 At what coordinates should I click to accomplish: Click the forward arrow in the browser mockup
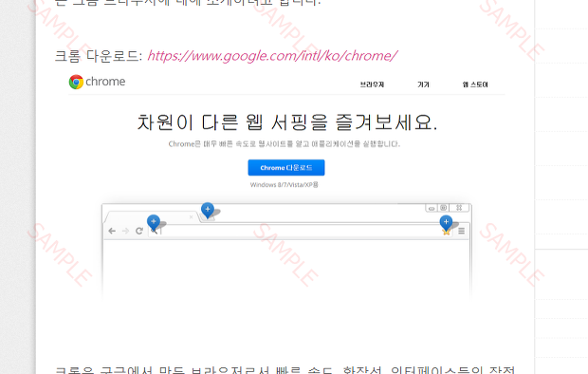(125, 231)
